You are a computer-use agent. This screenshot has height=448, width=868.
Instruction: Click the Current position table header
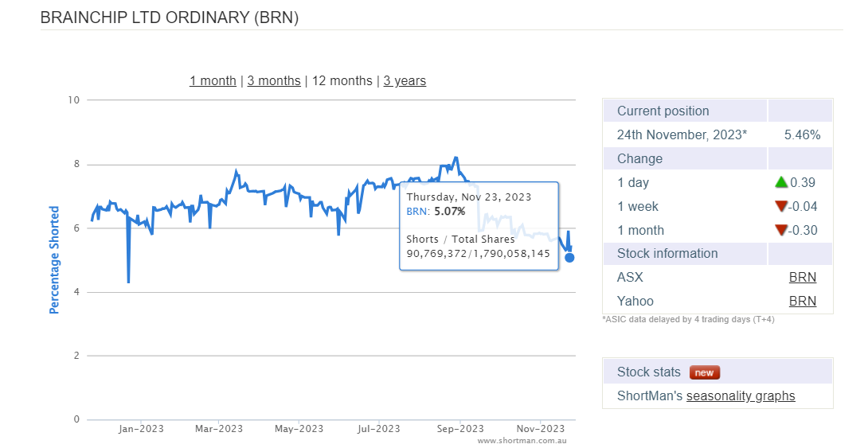(663, 111)
